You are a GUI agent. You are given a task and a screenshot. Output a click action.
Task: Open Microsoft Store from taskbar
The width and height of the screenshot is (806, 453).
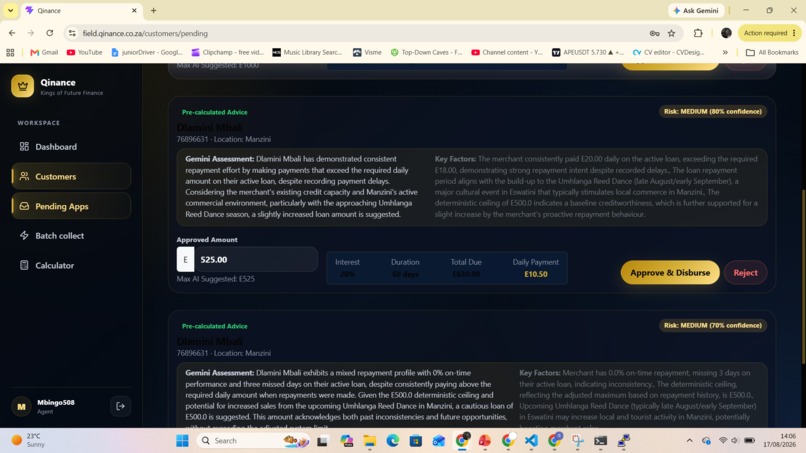click(x=415, y=441)
